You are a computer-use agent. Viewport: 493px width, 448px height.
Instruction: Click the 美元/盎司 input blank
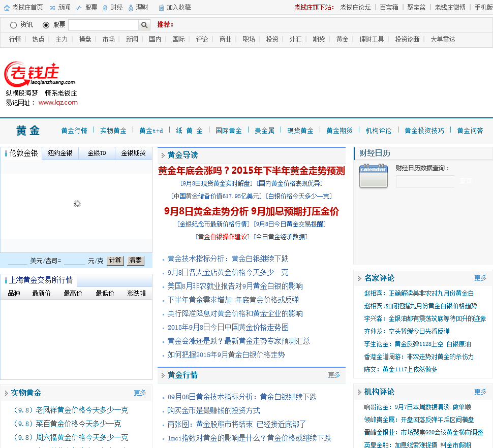pyautogui.click(x=18, y=261)
